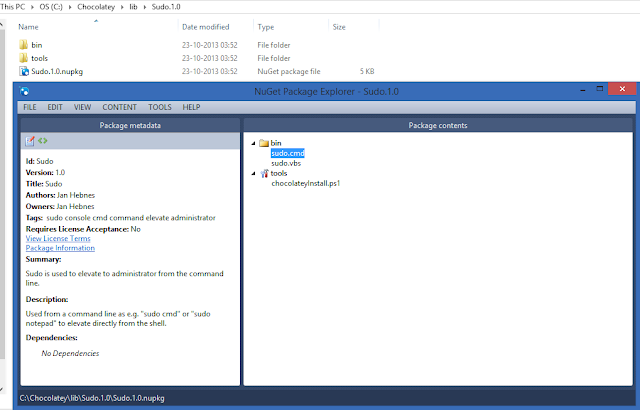Open the FILE menu

pyautogui.click(x=30, y=107)
